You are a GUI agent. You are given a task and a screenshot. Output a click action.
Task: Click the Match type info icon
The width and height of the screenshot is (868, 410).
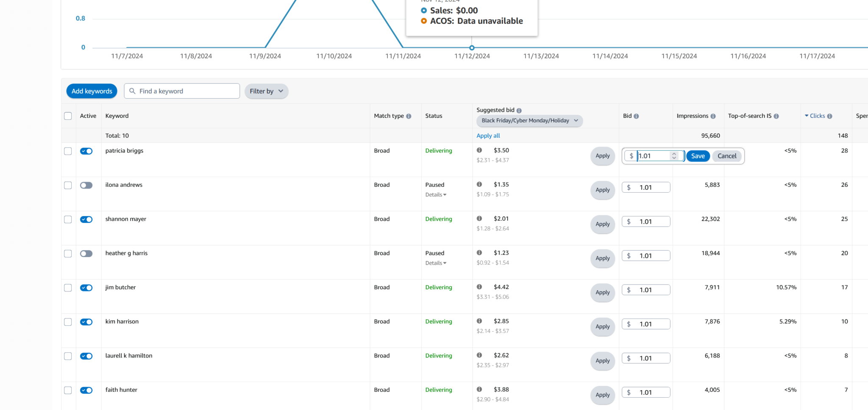click(409, 116)
